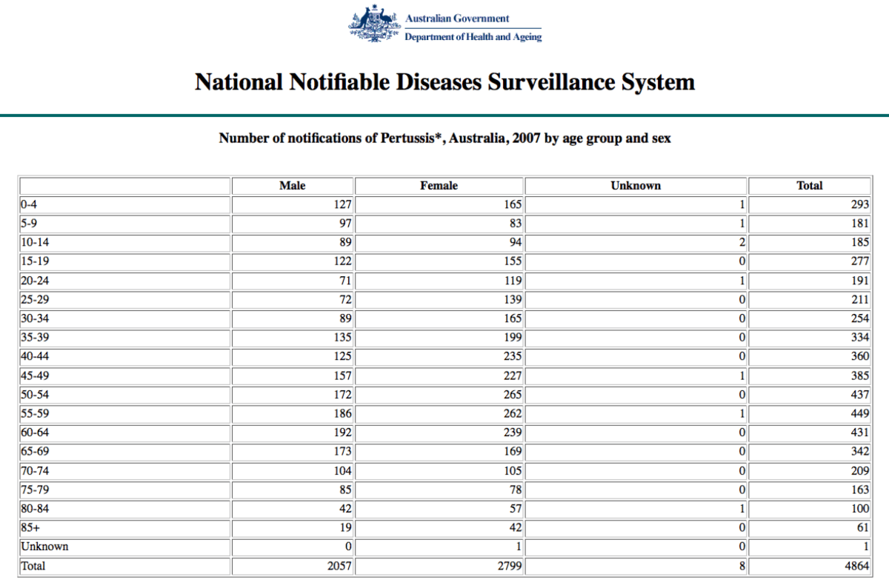This screenshot has width=889, height=588.
Task: Click the Total row label at table bottom
Action: pos(33,566)
